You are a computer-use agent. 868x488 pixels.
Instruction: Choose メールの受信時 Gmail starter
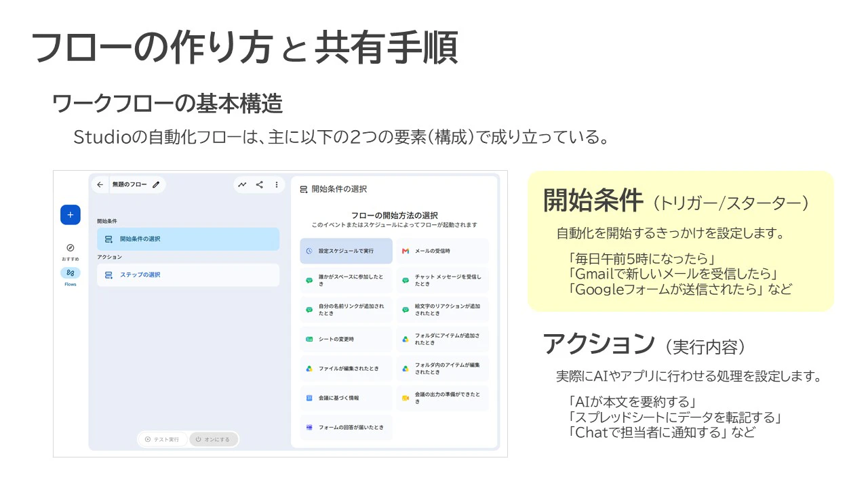point(442,251)
